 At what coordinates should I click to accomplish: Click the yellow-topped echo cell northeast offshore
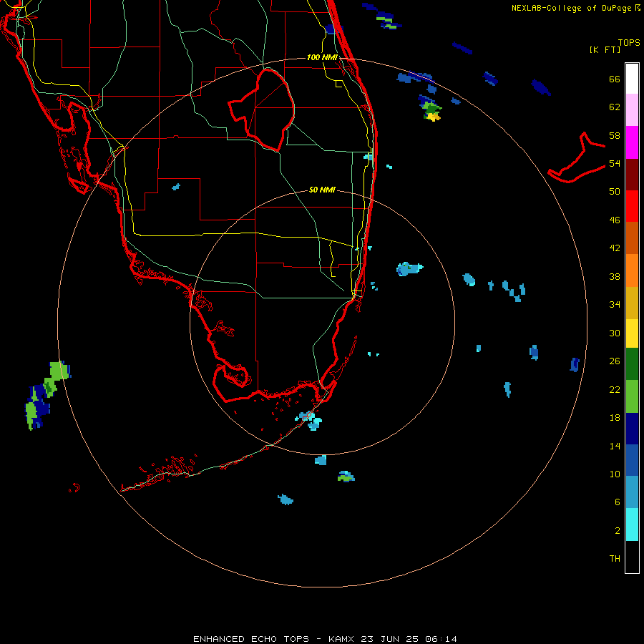click(x=430, y=108)
